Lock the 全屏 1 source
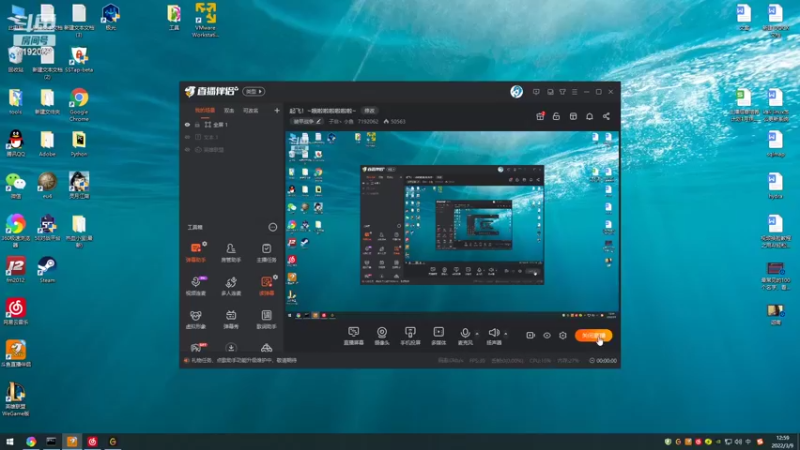The image size is (800, 450). (197, 124)
